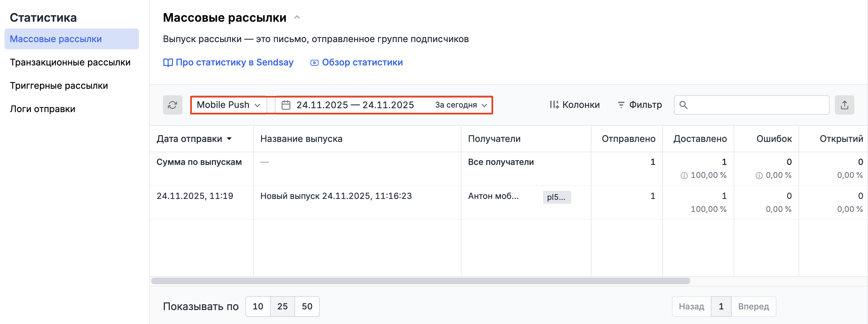868x324 pixels.
Task: Open the Колонки column settings
Action: point(575,105)
